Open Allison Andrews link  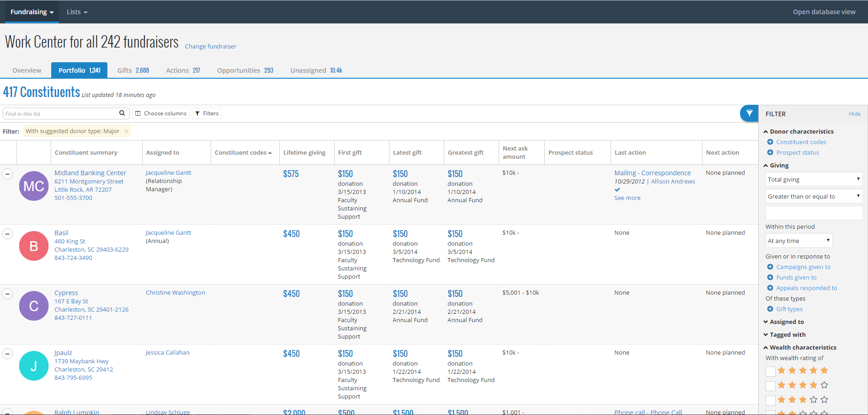(x=673, y=181)
